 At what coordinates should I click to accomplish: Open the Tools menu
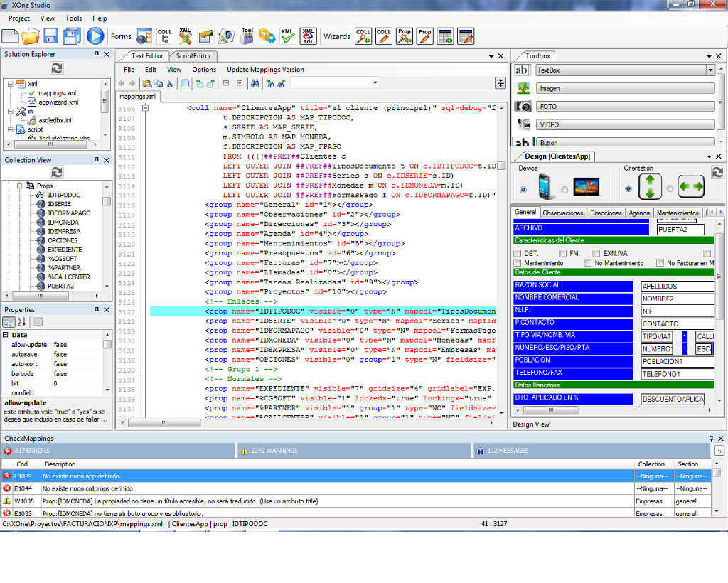click(x=73, y=18)
